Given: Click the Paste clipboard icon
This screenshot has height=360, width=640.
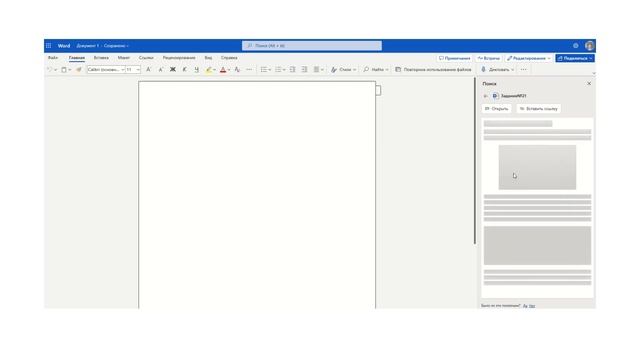Looking at the screenshot, I should pyautogui.click(x=64, y=70).
